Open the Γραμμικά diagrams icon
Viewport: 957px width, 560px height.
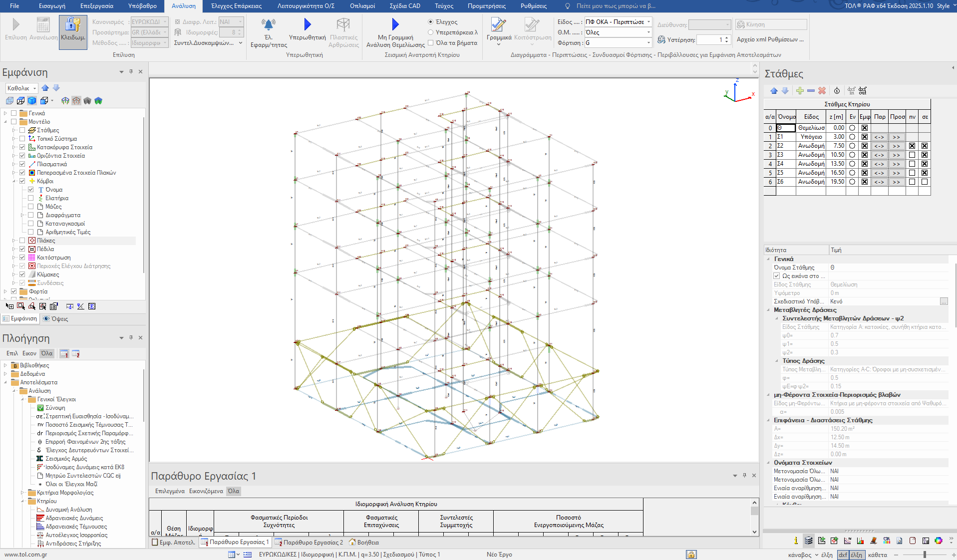tap(498, 24)
